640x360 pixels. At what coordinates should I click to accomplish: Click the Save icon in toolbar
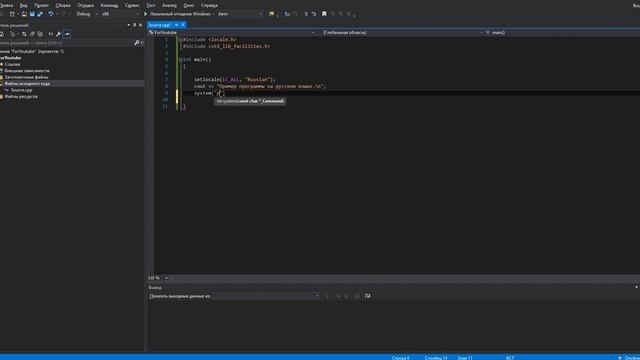[32, 14]
